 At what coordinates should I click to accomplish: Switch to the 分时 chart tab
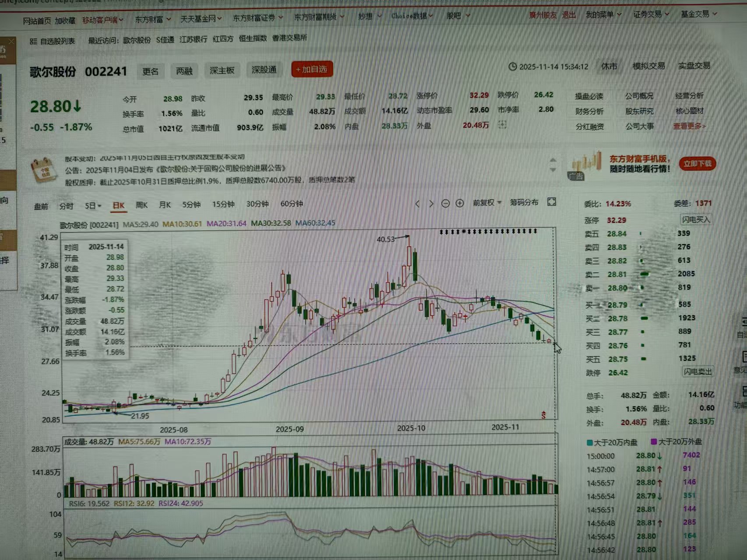tap(67, 206)
